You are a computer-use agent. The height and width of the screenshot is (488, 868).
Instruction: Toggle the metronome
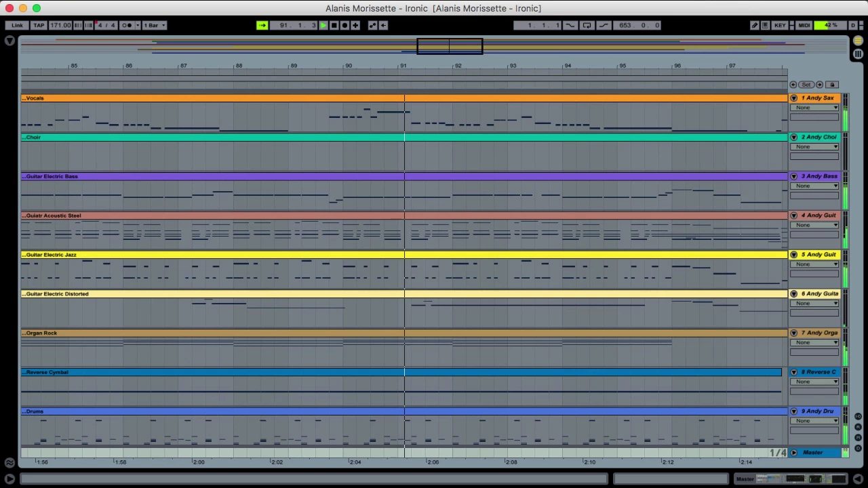tap(127, 25)
